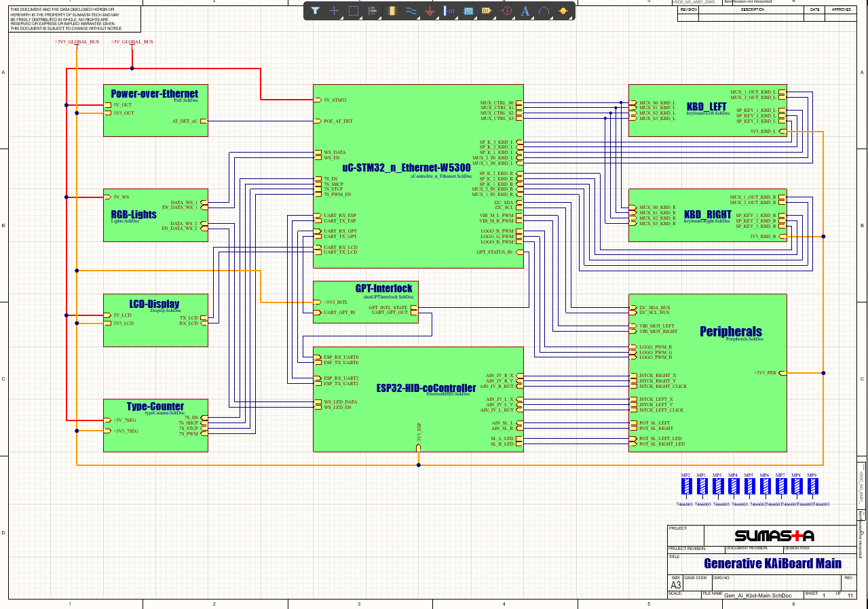
Task: Open the Selection Filter tool
Action: pyautogui.click(x=316, y=11)
